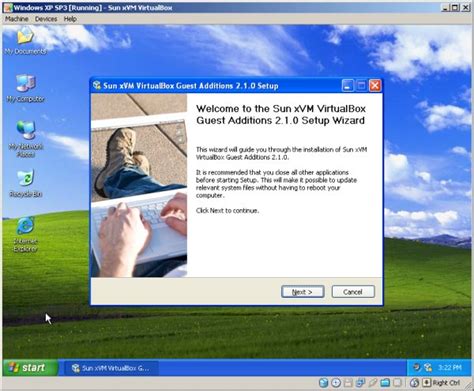Click the display status icon in status bar
The height and width of the screenshot is (391, 474).
click(x=397, y=383)
